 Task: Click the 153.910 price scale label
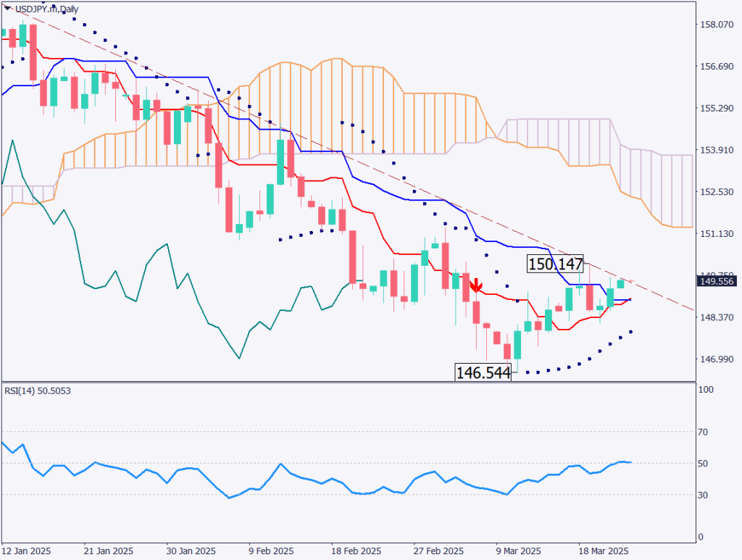[x=718, y=150]
